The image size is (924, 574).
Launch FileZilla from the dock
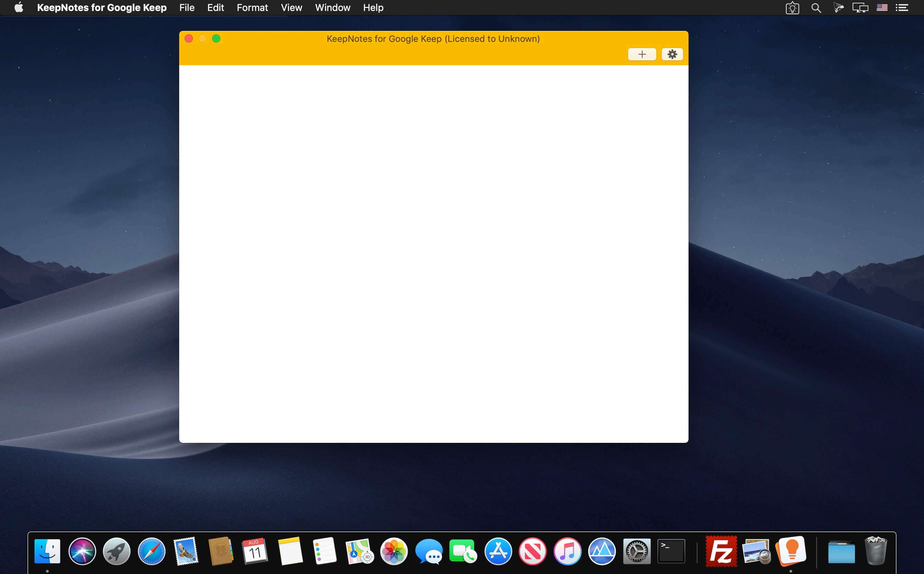tap(720, 551)
